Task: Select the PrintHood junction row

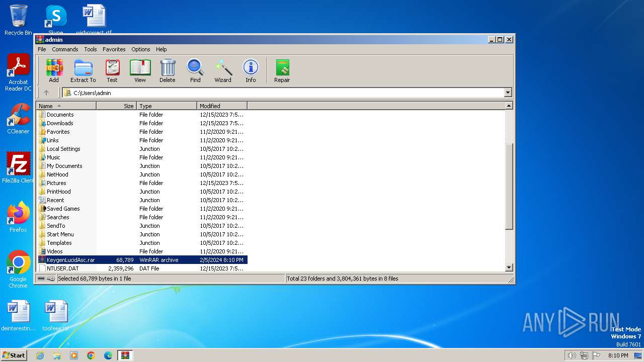Action: coord(142,192)
